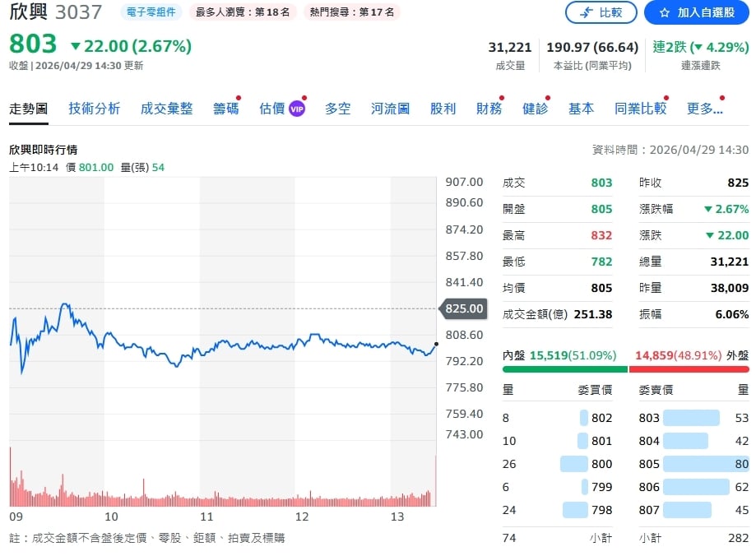Click the compare arrows icon inside 比較 button

click(x=586, y=12)
